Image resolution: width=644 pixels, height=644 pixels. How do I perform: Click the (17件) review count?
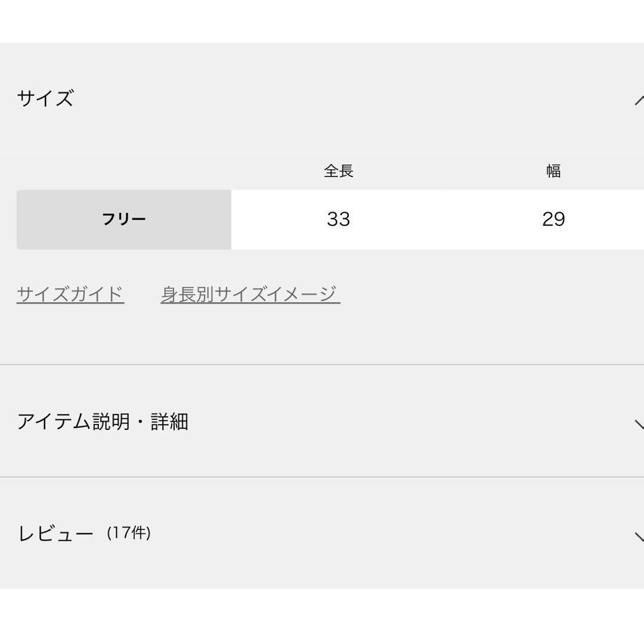click(129, 532)
